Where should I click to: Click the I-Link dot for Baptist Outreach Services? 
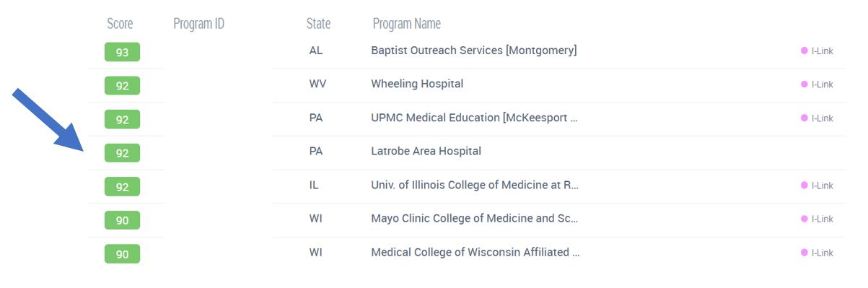pos(804,51)
